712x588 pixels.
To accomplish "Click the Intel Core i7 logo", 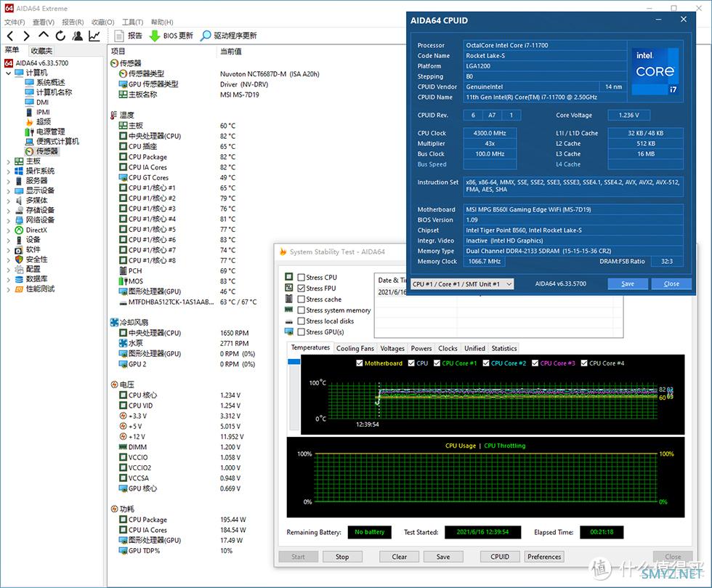I will tap(655, 71).
